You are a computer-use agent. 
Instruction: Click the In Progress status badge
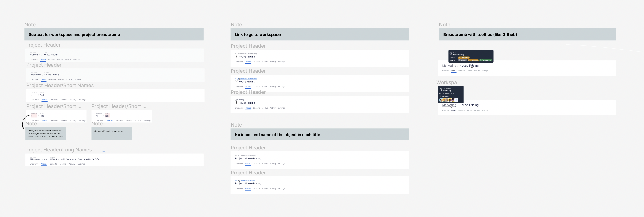coord(464,58)
